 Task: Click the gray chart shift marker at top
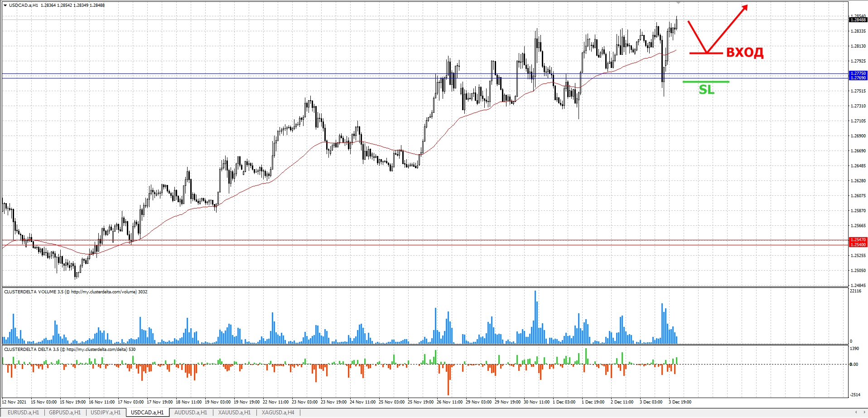(x=678, y=3)
